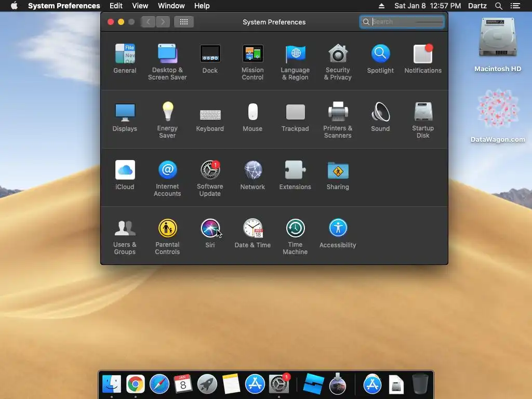Open Network preferences
The image size is (532, 399).
click(x=252, y=175)
